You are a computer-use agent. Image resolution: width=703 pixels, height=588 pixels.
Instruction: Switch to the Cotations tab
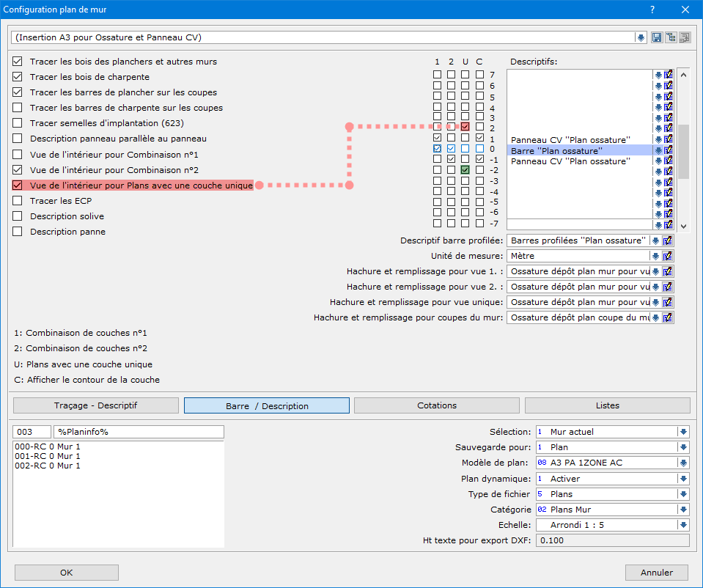(x=436, y=405)
